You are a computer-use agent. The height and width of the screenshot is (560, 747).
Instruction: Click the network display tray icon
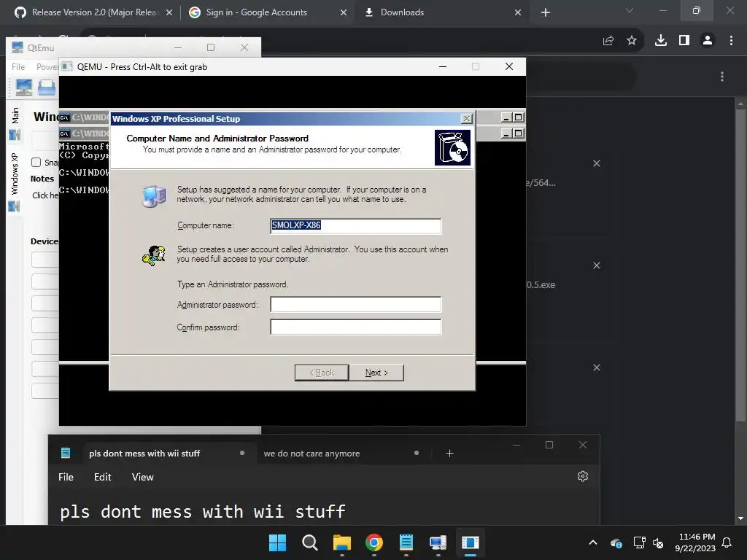(x=639, y=542)
